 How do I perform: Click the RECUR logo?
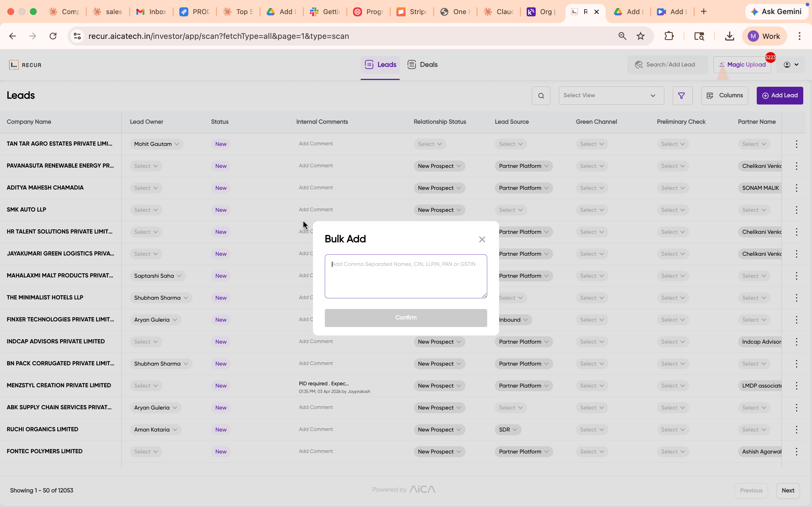tap(25, 65)
